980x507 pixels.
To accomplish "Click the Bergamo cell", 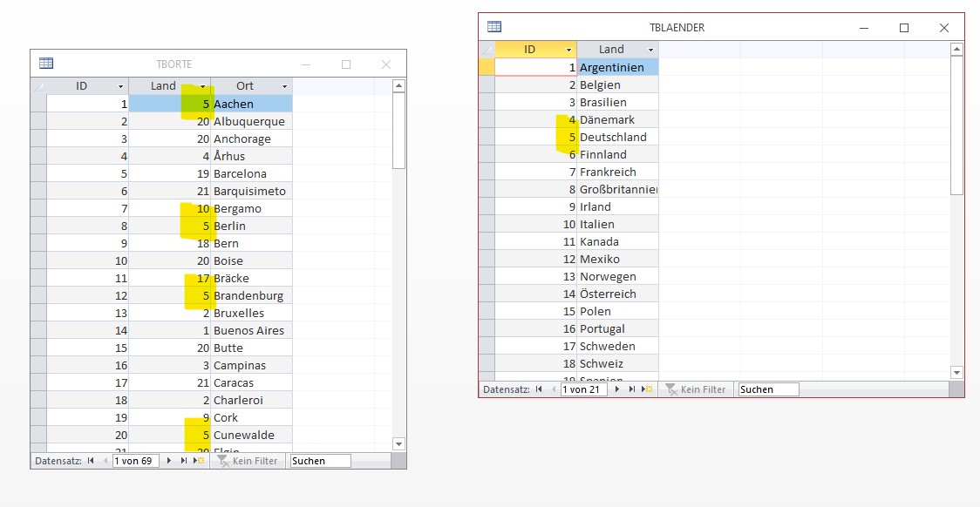I will pyautogui.click(x=252, y=208).
